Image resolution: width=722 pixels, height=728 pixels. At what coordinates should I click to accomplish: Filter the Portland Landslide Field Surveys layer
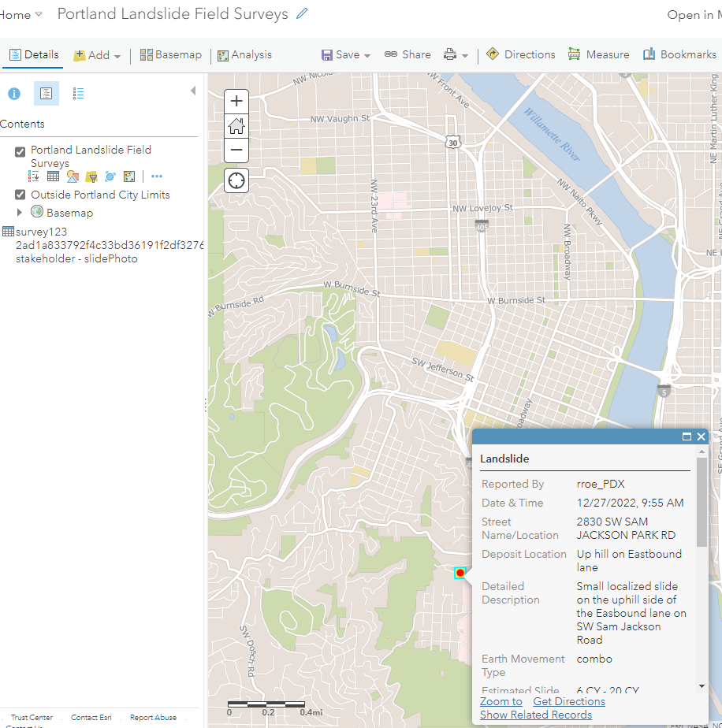(x=90, y=176)
